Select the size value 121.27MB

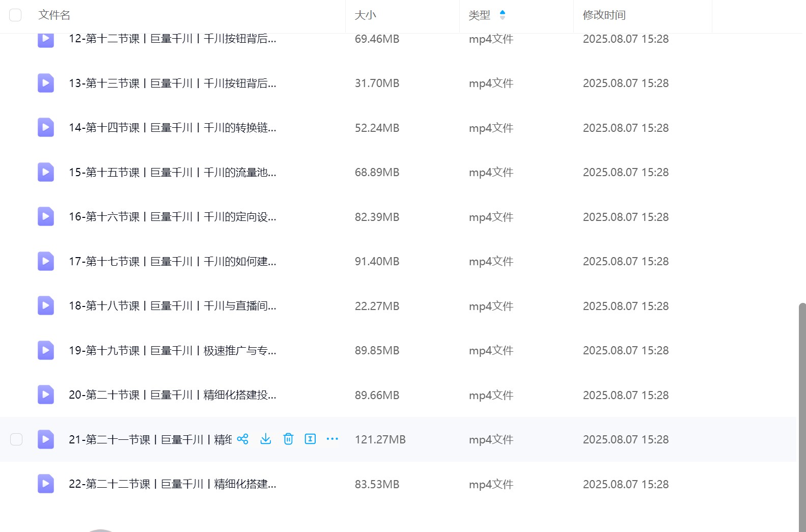(380, 439)
